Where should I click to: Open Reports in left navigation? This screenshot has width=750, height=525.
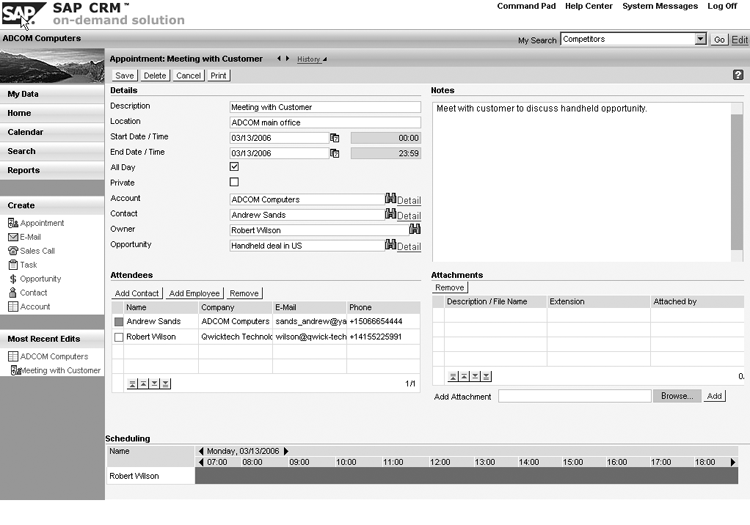pos(24,170)
